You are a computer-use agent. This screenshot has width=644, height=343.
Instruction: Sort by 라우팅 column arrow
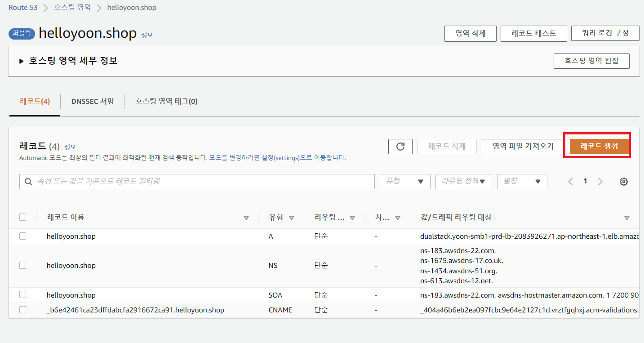pyautogui.click(x=352, y=218)
